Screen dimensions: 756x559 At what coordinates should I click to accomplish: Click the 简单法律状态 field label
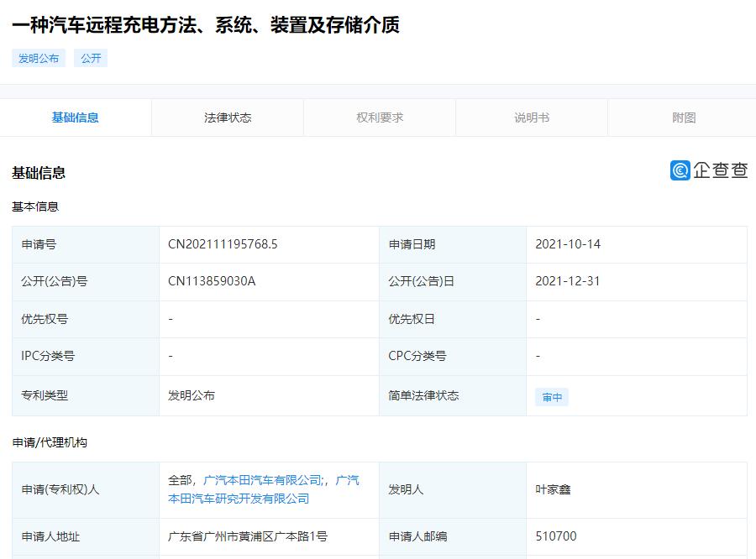click(424, 395)
